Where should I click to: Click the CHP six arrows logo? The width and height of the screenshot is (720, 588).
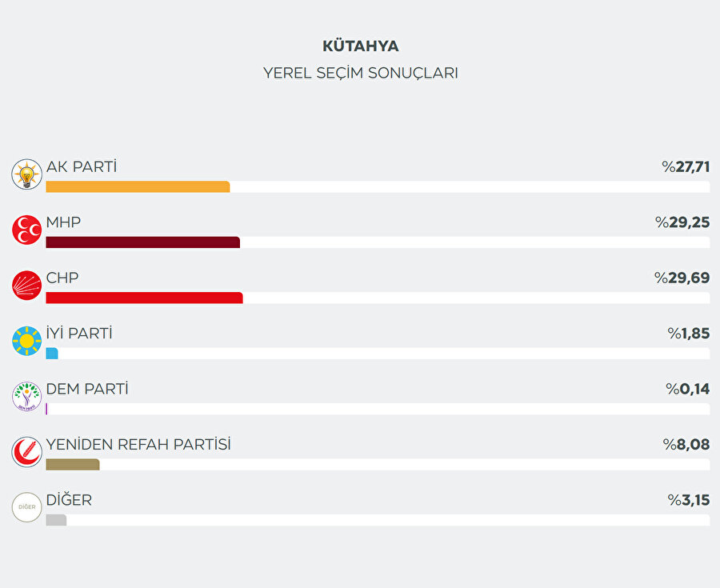point(26,286)
